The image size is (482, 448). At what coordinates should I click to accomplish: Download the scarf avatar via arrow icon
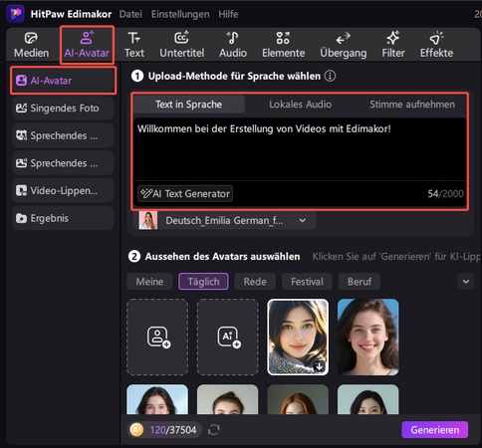[x=320, y=366]
